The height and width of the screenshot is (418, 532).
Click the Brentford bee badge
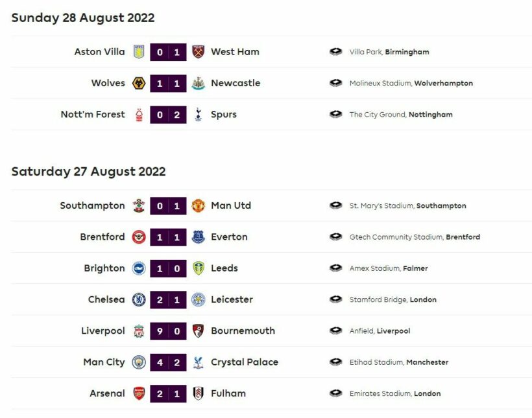(x=139, y=237)
